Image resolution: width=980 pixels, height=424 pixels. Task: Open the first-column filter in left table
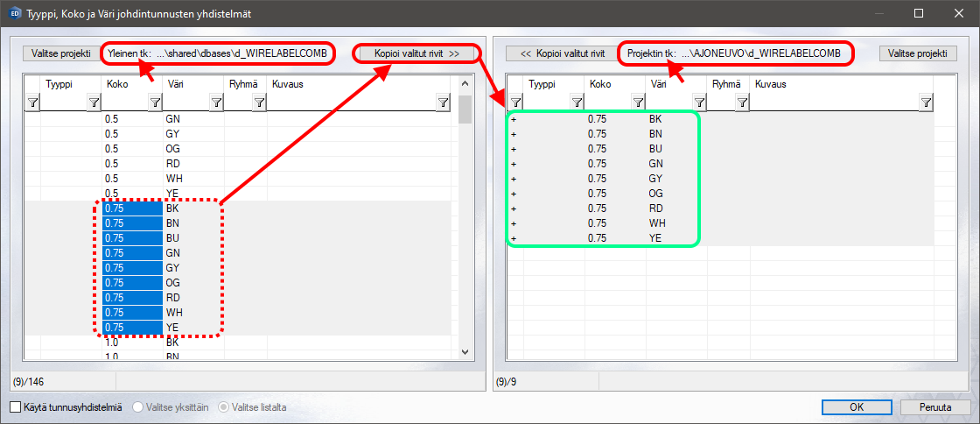32,102
